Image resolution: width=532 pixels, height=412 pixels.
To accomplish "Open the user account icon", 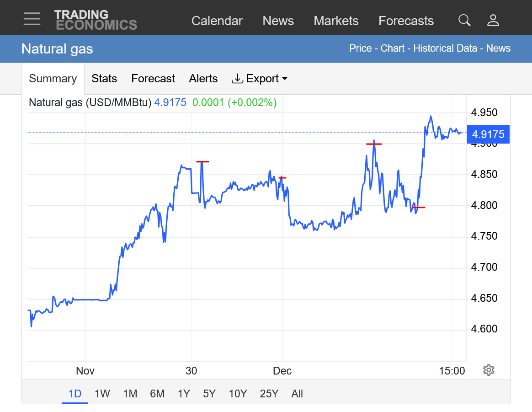I will [x=493, y=20].
